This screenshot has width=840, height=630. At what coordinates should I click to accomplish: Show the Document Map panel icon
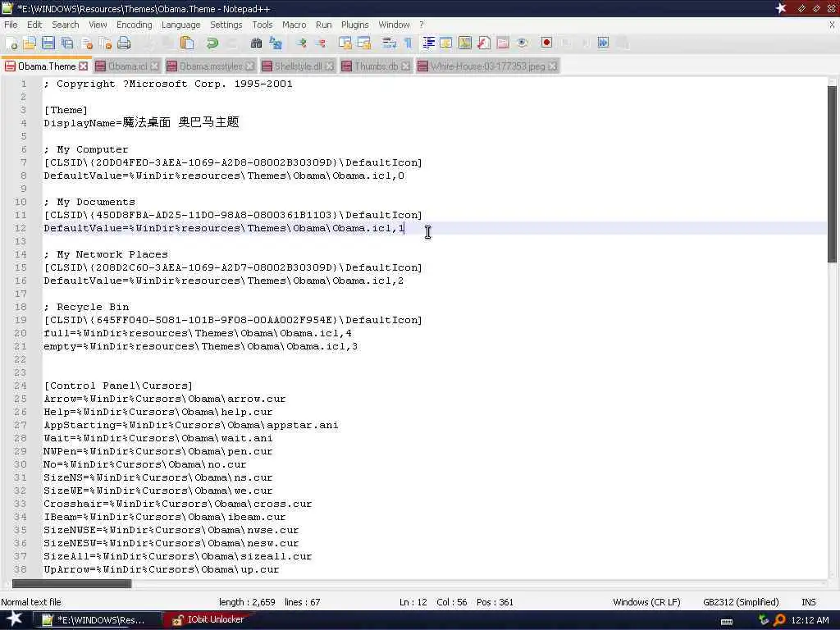click(x=465, y=43)
